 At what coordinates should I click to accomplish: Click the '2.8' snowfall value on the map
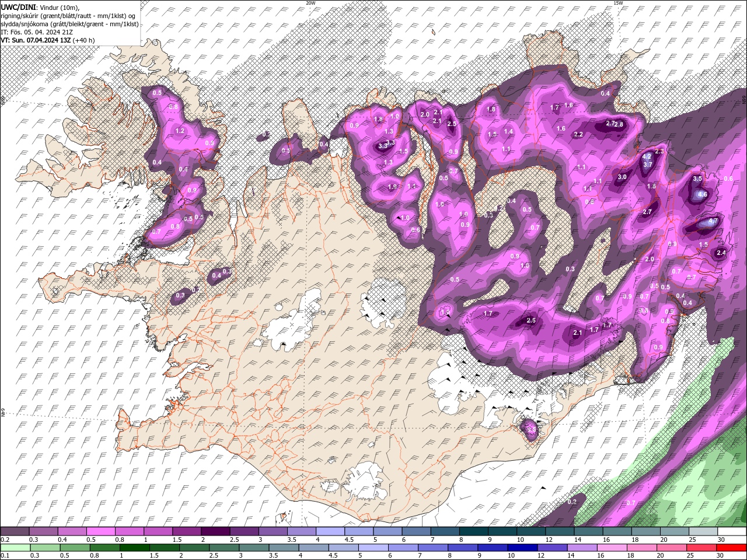pyautogui.click(x=619, y=125)
